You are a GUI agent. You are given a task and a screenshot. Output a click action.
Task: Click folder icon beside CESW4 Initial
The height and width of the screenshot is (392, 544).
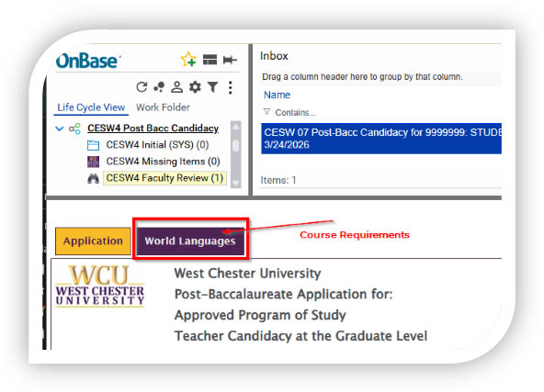[x=93, y=145]
